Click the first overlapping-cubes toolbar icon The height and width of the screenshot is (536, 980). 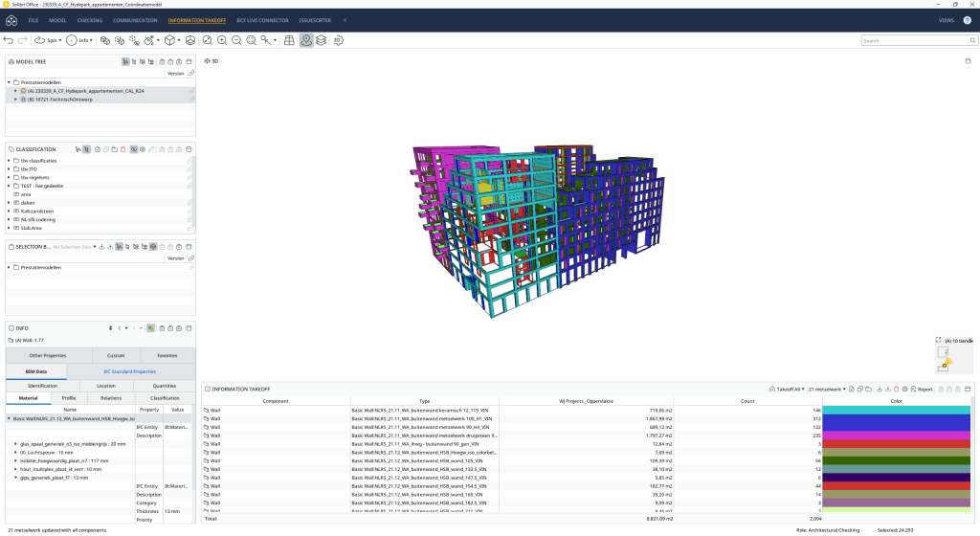point(105,40)
